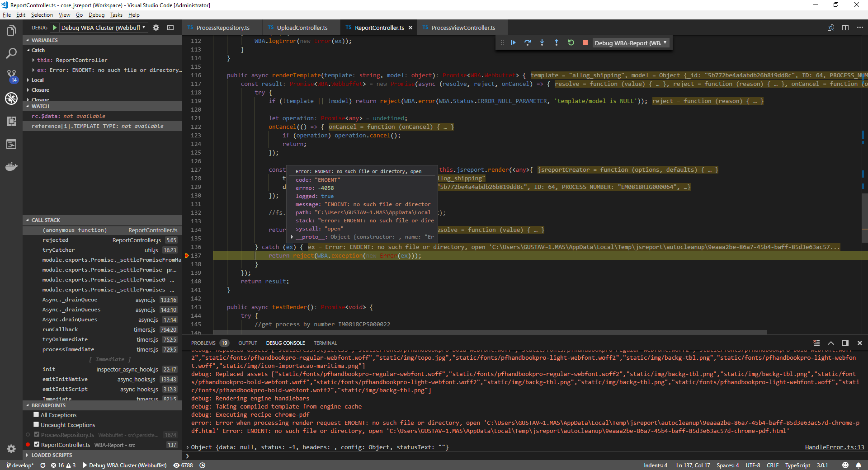Open the Extensions view
This screenshot has height=470, width=868.
click(11, 121)
